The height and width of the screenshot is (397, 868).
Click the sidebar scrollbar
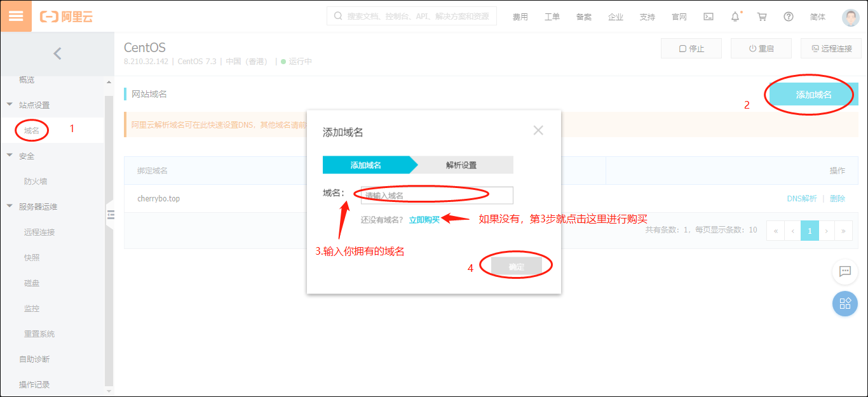[109, 241]
